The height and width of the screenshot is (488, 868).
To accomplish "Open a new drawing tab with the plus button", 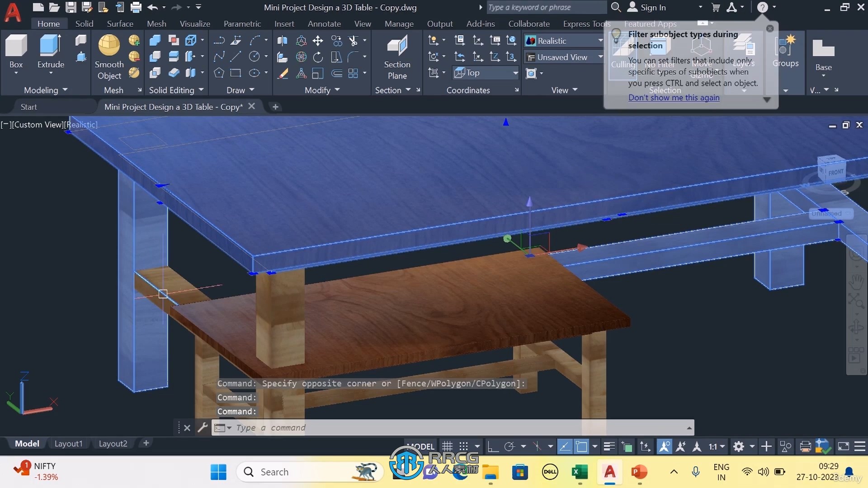I will pyautogui.click(x=275, y=107).
